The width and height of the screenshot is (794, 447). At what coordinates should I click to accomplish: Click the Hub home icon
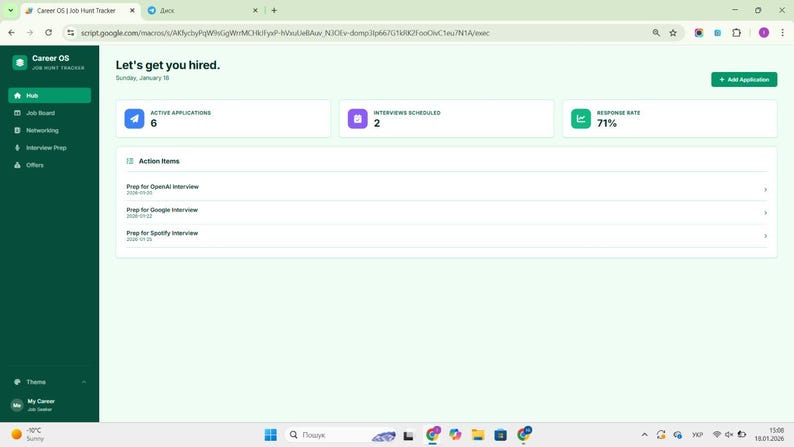pyautogui.click(x=17, y=95)
